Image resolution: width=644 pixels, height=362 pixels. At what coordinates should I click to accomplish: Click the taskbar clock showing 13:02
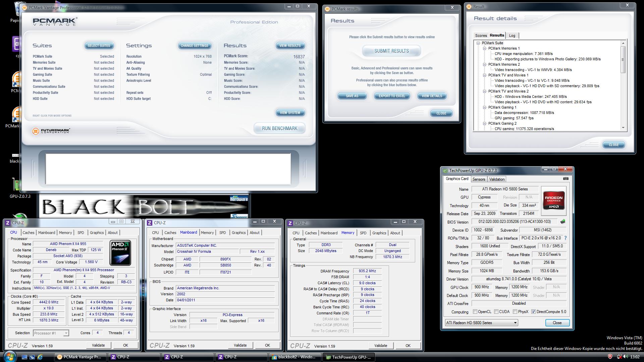pyautogui.click(x=635, y=357)
